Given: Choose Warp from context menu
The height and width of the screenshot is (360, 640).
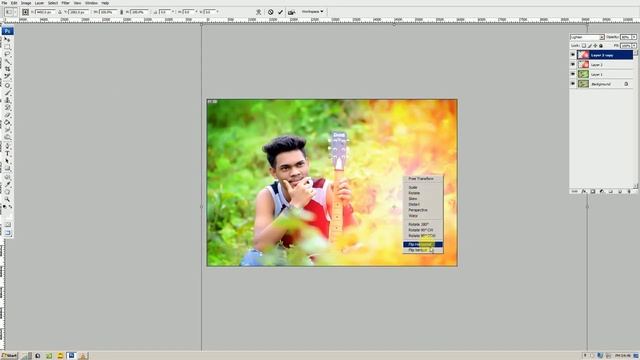Looking at the screenshot, I should (x=423, y=216).
